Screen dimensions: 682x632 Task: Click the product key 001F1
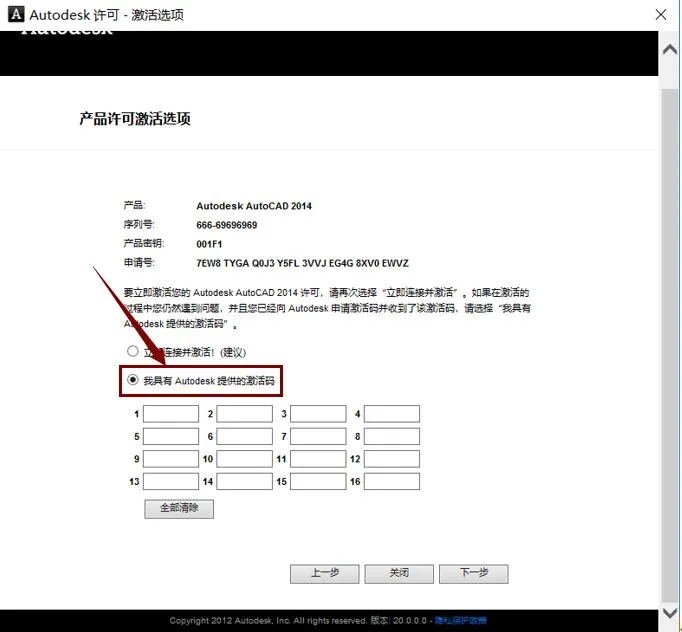tap(209, 244)
